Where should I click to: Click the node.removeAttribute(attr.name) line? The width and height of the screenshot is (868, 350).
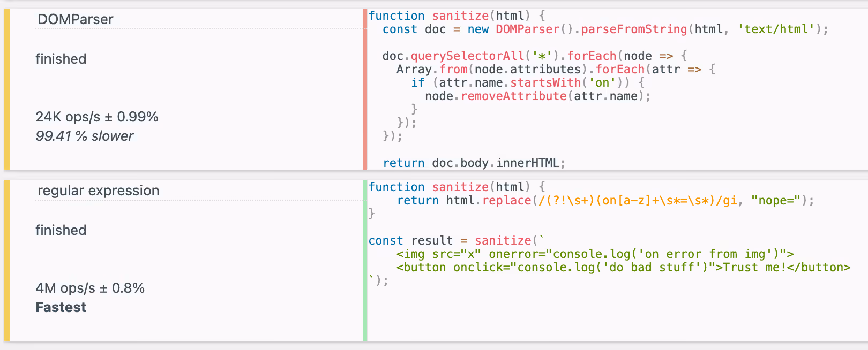point(538,96)
